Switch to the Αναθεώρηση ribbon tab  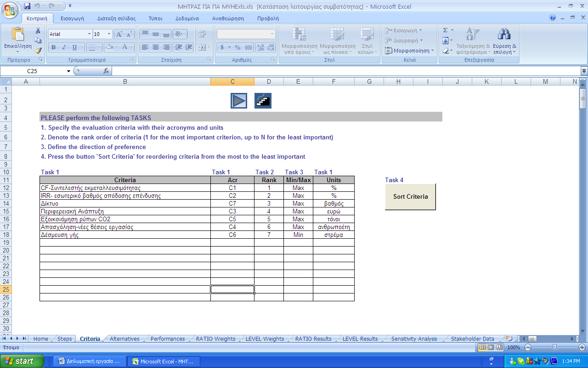coord(228,18)
